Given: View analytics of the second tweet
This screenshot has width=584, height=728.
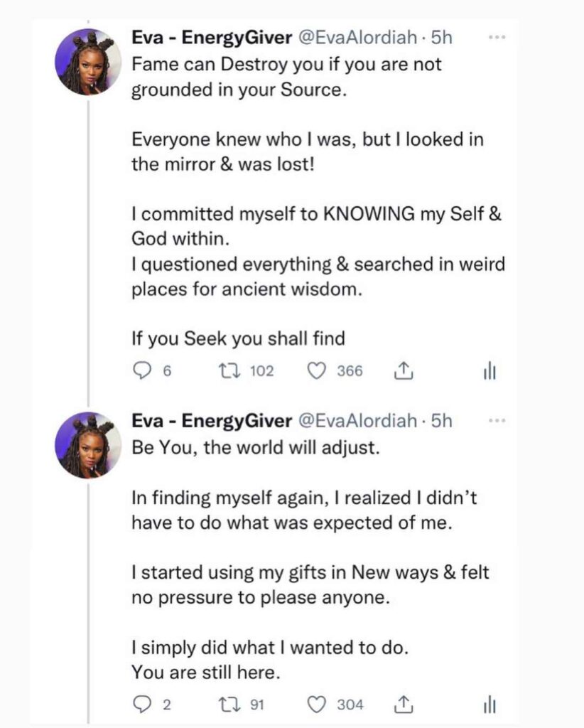Looking at the screenshot, I should pos(490,705).
